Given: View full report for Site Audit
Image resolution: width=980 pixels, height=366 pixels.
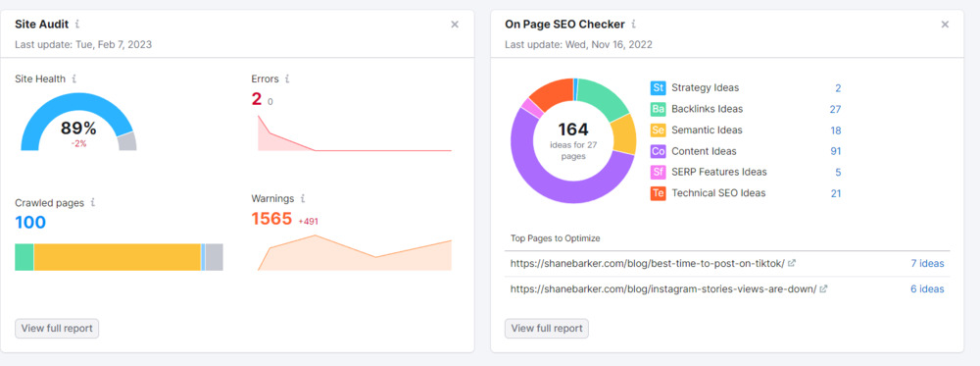Looking at the screenshot, I should coord(57,329).
